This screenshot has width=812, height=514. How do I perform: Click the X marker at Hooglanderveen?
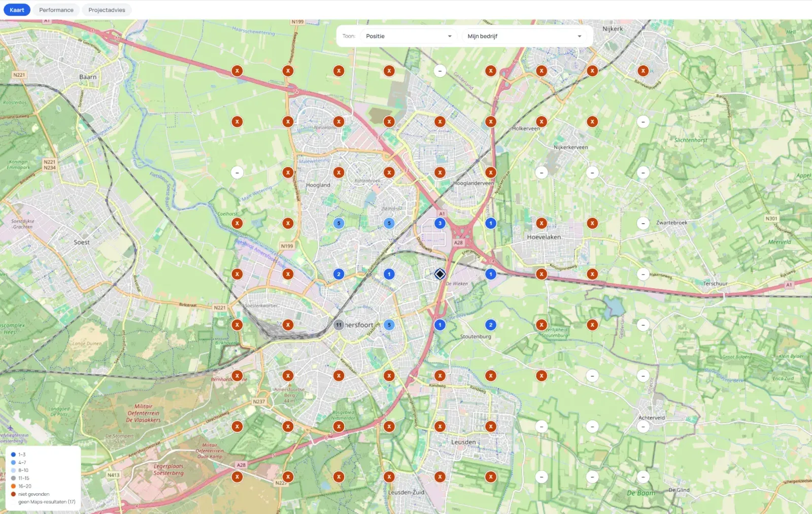(x=491, y=173)
